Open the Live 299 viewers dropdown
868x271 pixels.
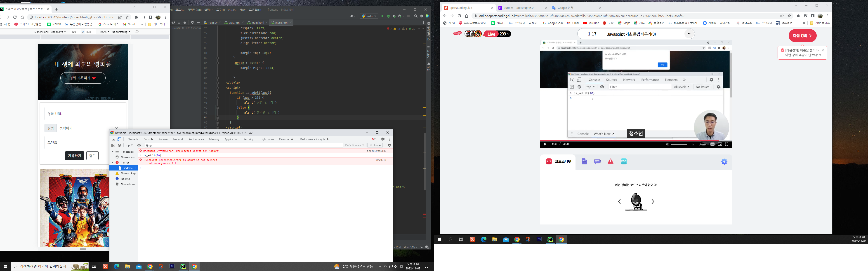pyautogui.click(x=497, y=34)
